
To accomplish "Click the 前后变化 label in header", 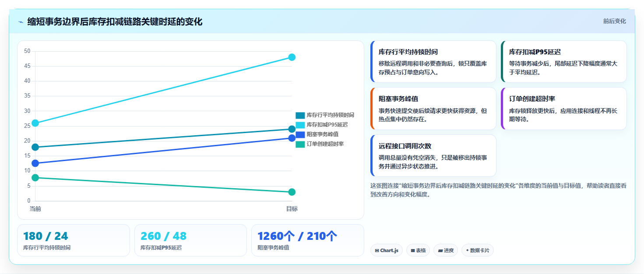I will (x=614, y=21).
